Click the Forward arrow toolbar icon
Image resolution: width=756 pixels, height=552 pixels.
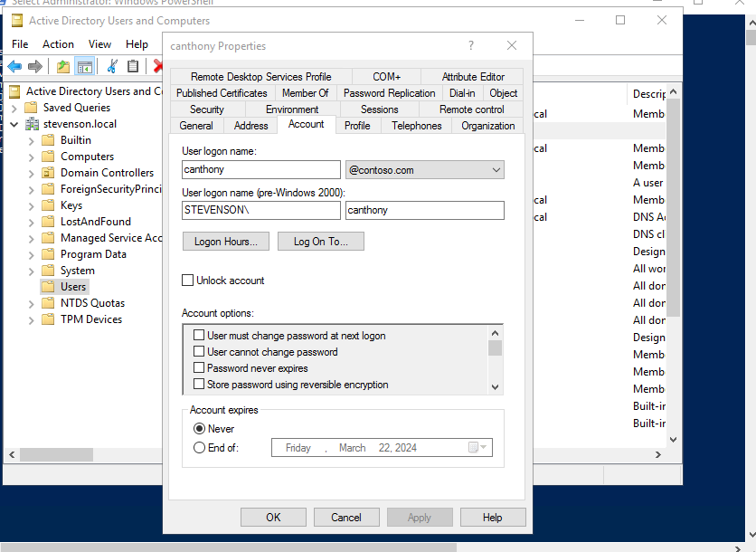[x=35, y=66]
